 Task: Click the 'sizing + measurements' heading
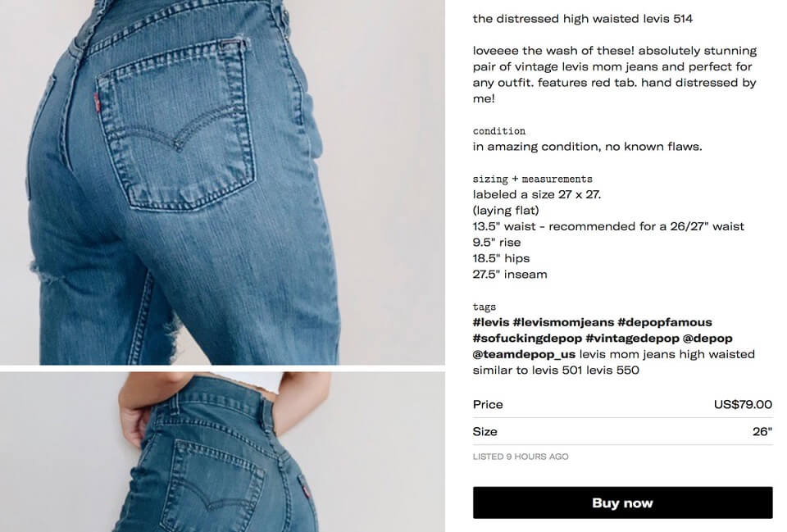coord(533,180)
